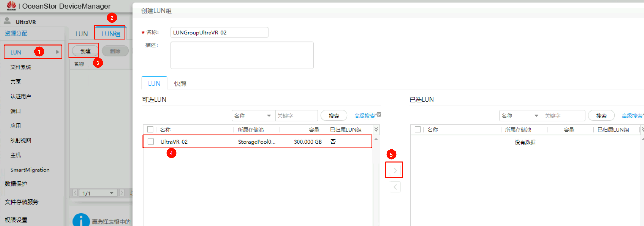
Task: Open 高级搜索 link for available LUNs
Action: (x=365, y=116)
